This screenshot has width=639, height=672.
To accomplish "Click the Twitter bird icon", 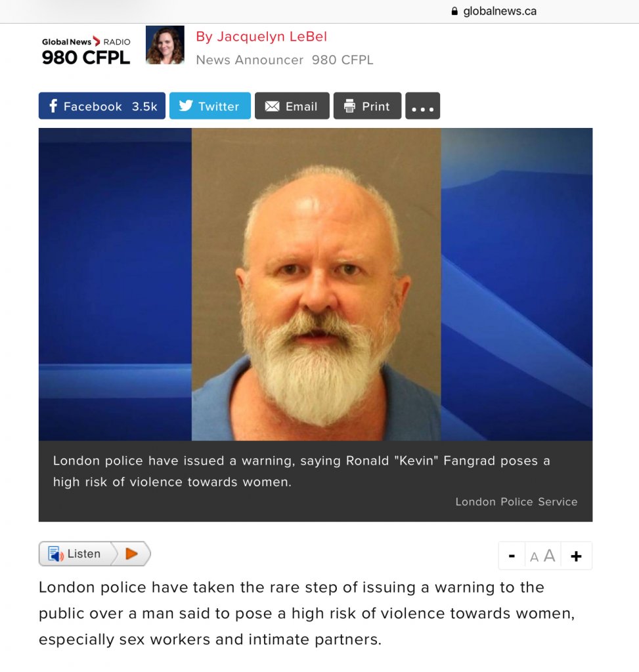I will [186, 106].
